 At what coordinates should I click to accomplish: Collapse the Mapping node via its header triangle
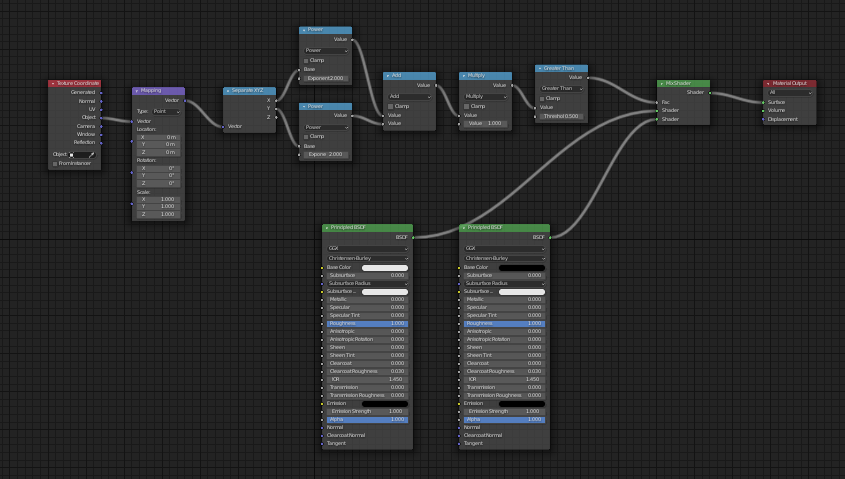pyautogui.click(x=136, y=91)
